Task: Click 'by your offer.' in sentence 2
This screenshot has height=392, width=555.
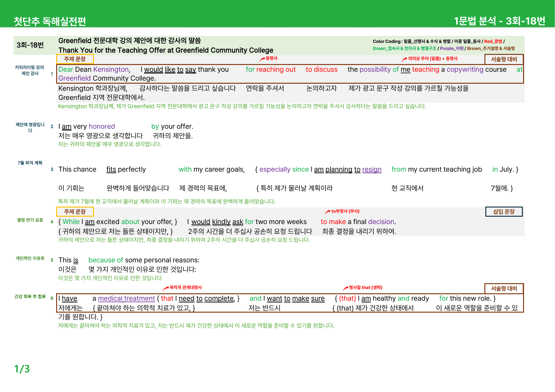Action: pyautogui.click(x=172, y=127)
